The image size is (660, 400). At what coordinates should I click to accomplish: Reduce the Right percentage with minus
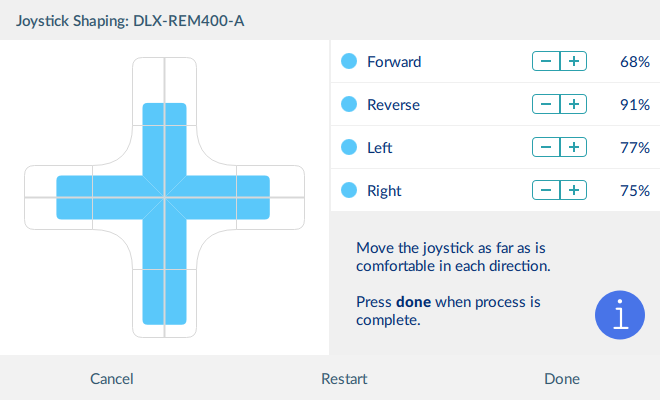(546, 190)
